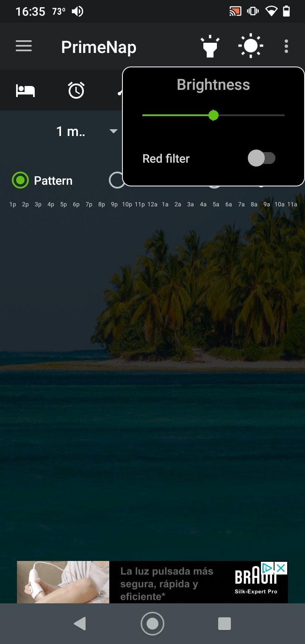Screen dimensions: 305x644
Task: Click the 12a hour marker
Action: point(152,205)
